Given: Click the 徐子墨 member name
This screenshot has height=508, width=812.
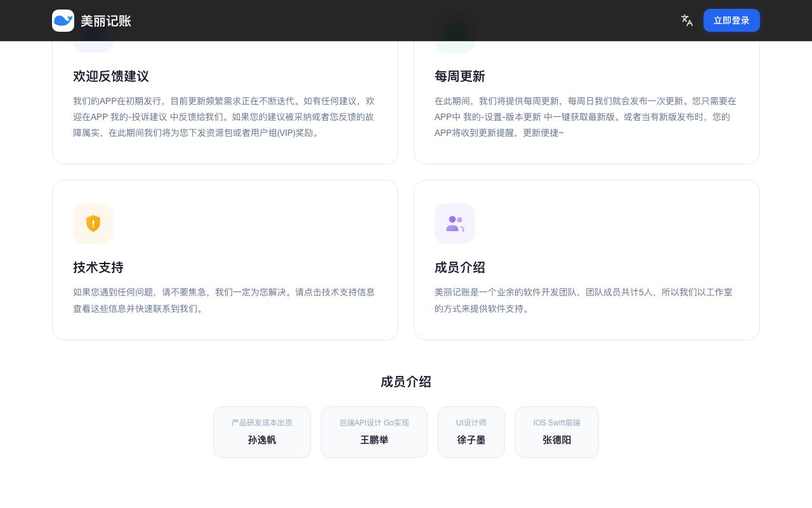Looking at the screenshot, I should coord(471,440).
